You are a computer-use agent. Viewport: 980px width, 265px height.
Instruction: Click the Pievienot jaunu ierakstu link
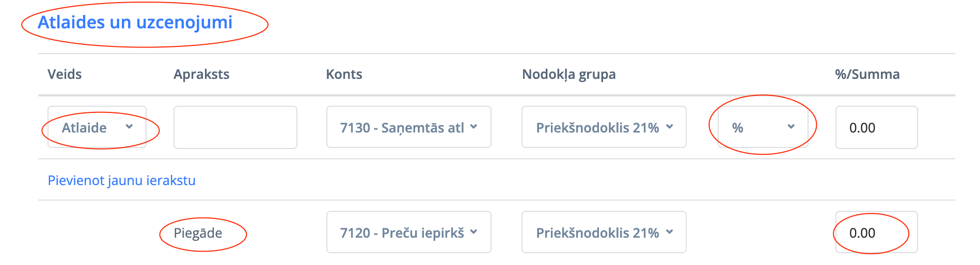[x=122, y=180]
